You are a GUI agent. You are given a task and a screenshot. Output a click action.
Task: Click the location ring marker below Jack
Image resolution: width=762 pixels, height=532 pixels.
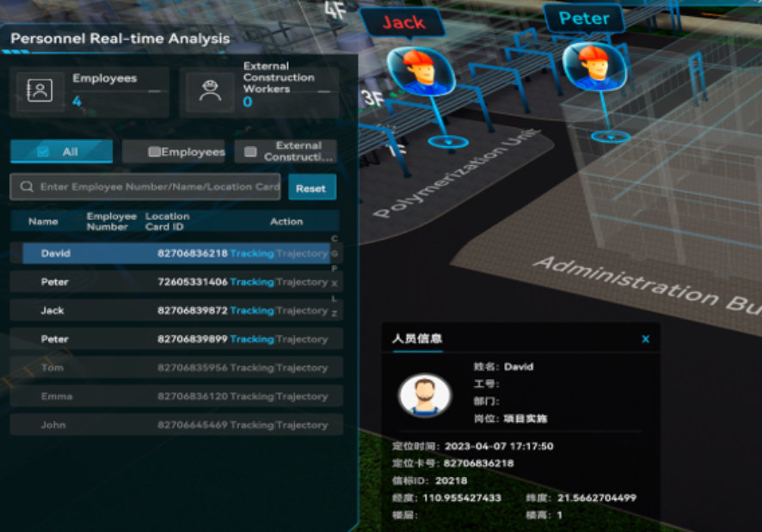click(x=446, y=140)
